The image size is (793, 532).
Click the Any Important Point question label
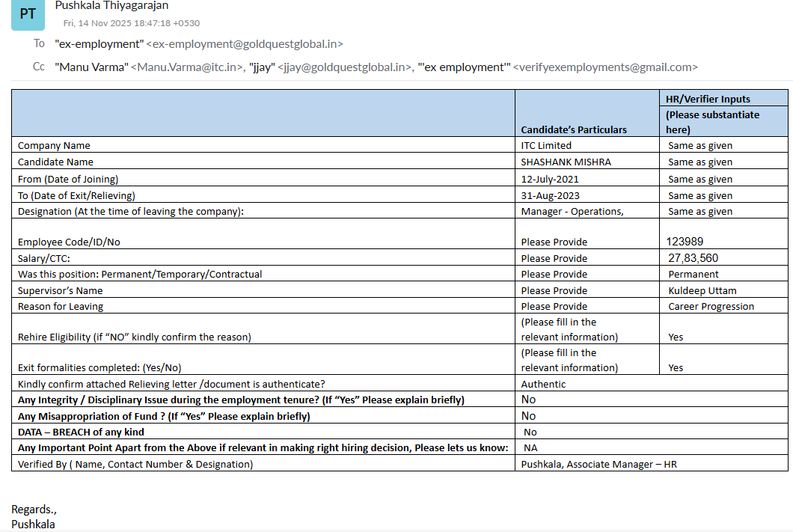tap(263, 448)
